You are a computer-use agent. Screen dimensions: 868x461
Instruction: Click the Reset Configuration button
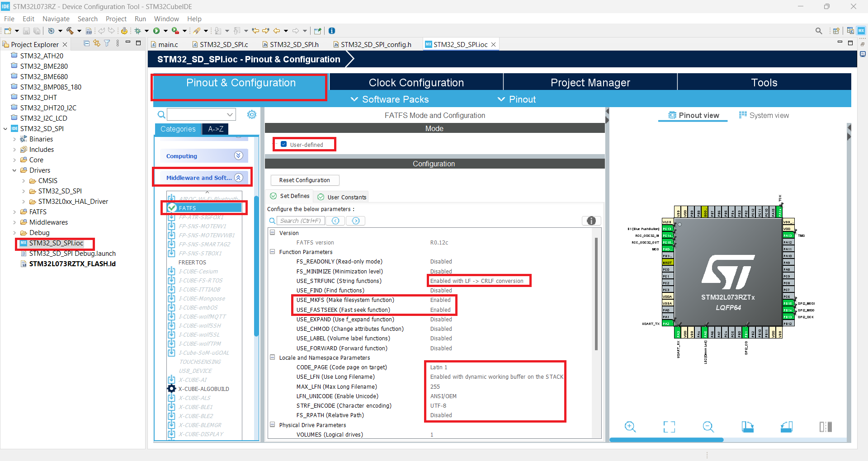coord(305,180)
